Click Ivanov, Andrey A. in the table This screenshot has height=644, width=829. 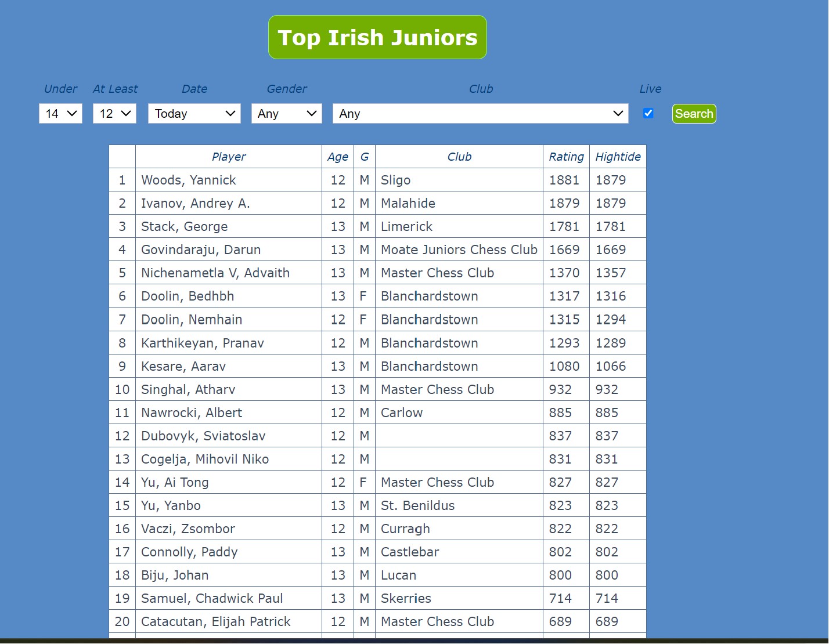tap(196, 203)
